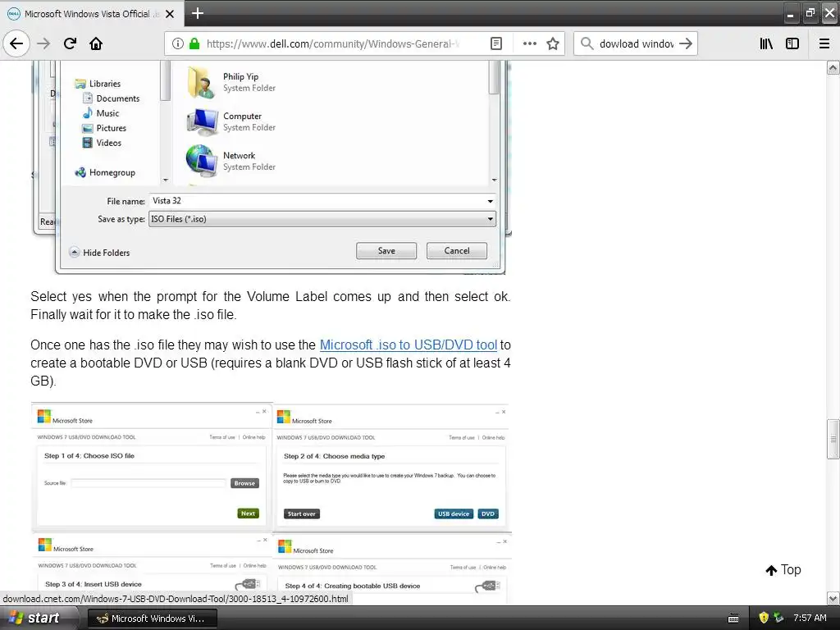Image resolution: width=840 pixels, height=630 pixels.
Task: Open the Firefox hamburger menu
Action: (824, 43)
